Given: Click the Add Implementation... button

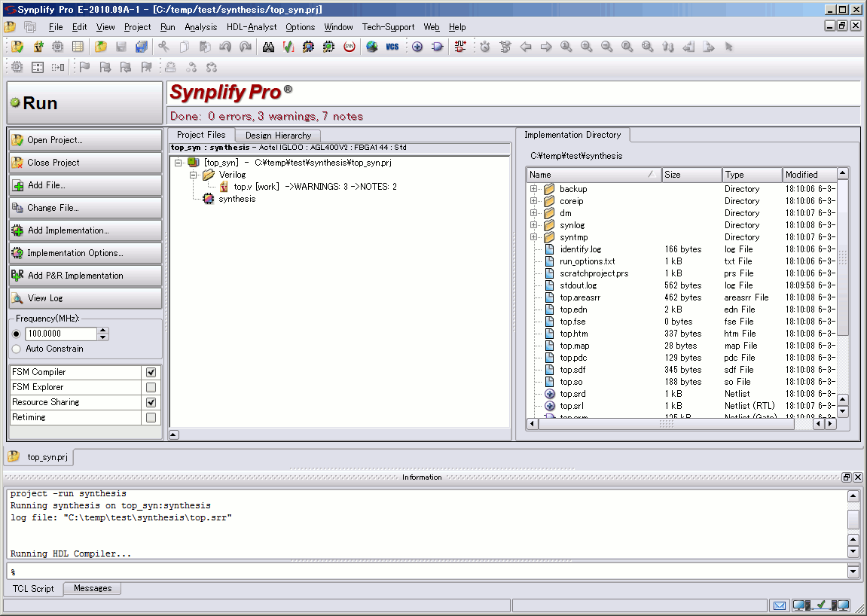Looking at the screenshot, I should (x=85, y=230).
